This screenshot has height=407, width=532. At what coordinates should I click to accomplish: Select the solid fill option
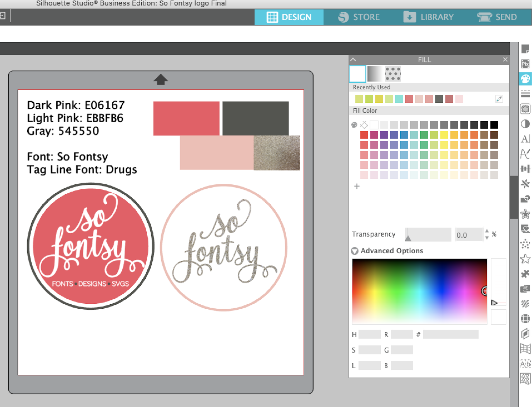[357, 74]
